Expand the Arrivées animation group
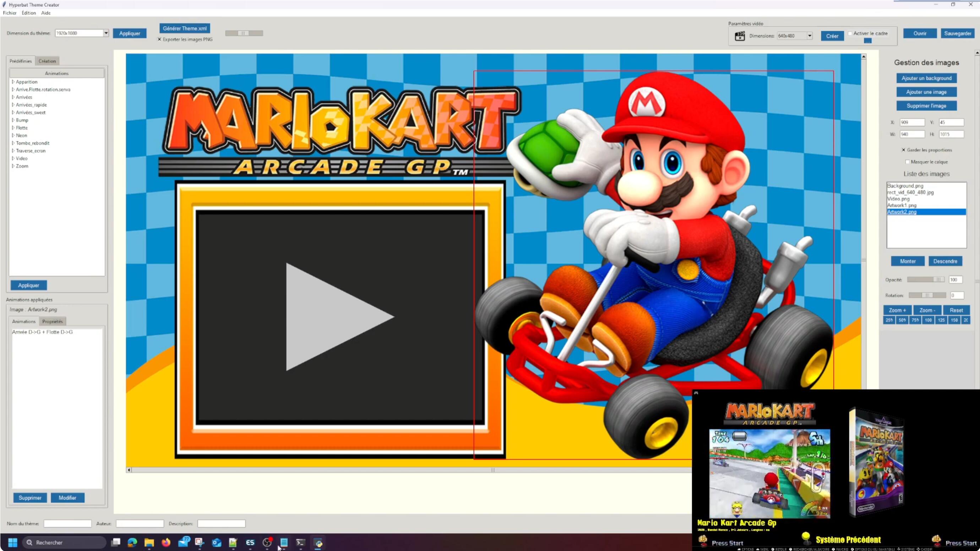The width and height of the screenshot is (980, 551). point(13,97)
